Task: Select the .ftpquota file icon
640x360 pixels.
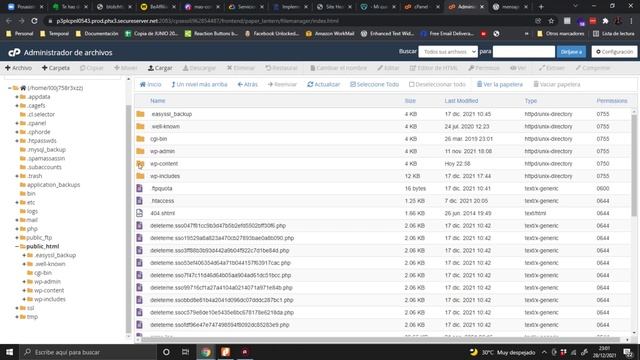Action: 140,188
